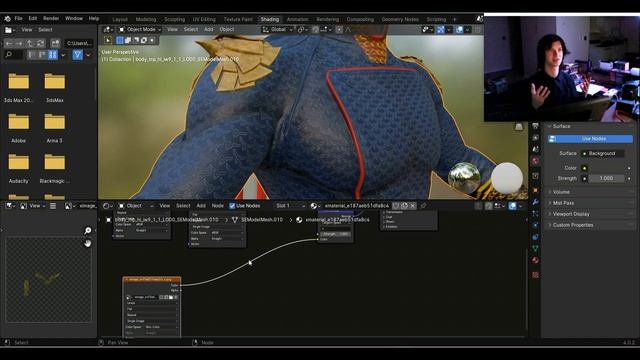This screenshot has width=640, height=360.
Task: Toggle viewport overlays button
Action: (x=460, y=29)
